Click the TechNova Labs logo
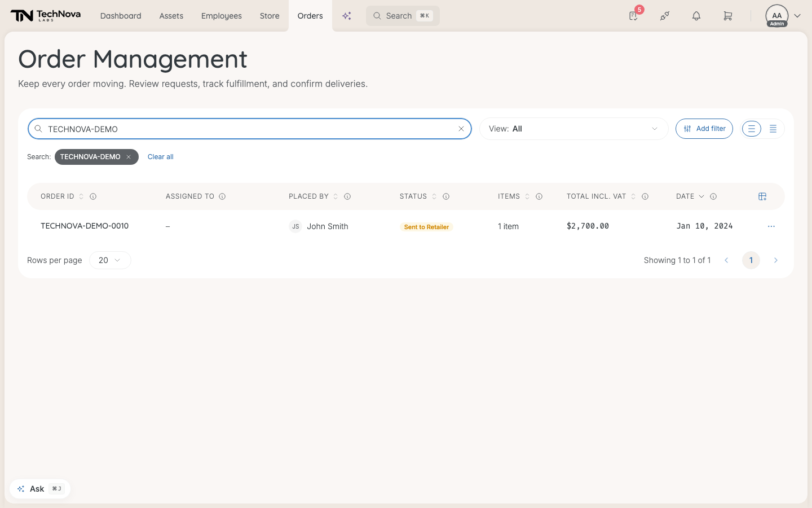 (46, 16)
